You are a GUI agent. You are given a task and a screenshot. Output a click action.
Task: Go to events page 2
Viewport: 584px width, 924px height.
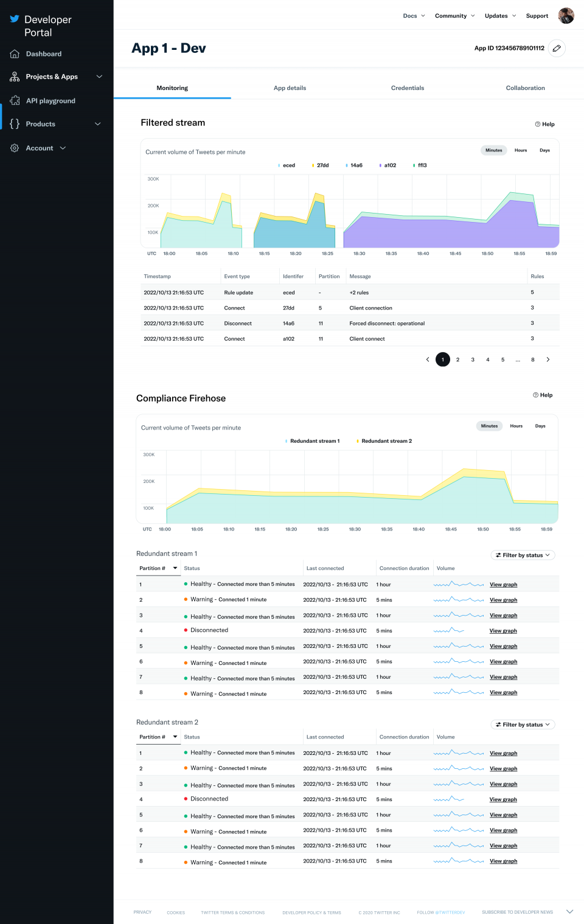pyautogui.click(x=457, y=360)
